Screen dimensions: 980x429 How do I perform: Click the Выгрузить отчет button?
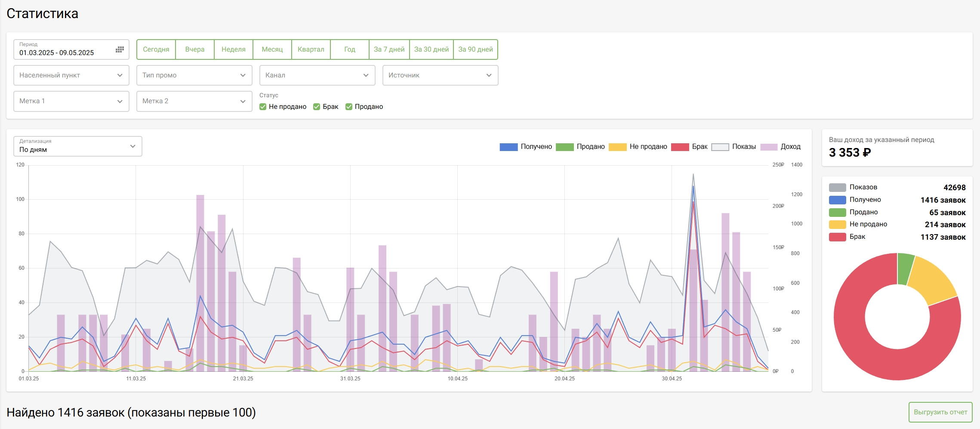tap(940, 412)
